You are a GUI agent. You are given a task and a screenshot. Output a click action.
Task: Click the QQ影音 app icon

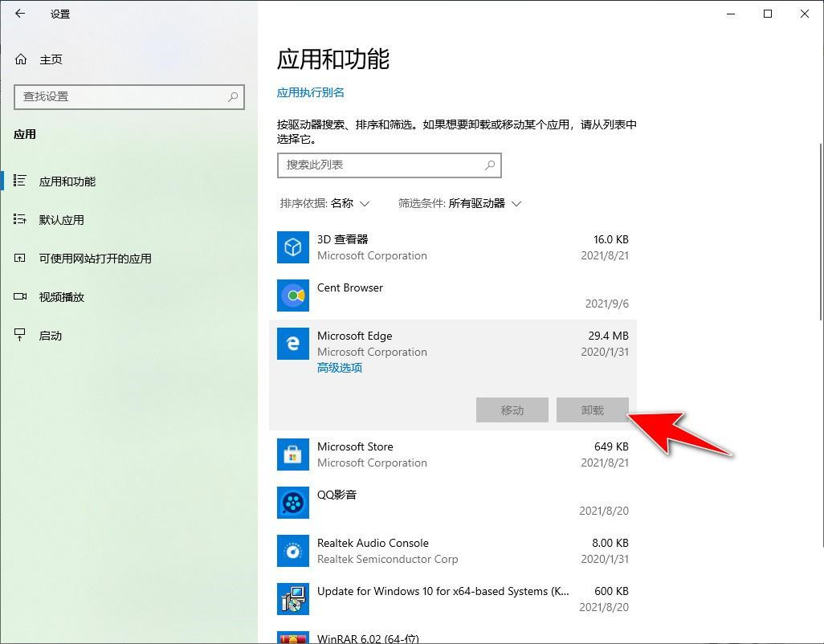click(x=292, y=503)
